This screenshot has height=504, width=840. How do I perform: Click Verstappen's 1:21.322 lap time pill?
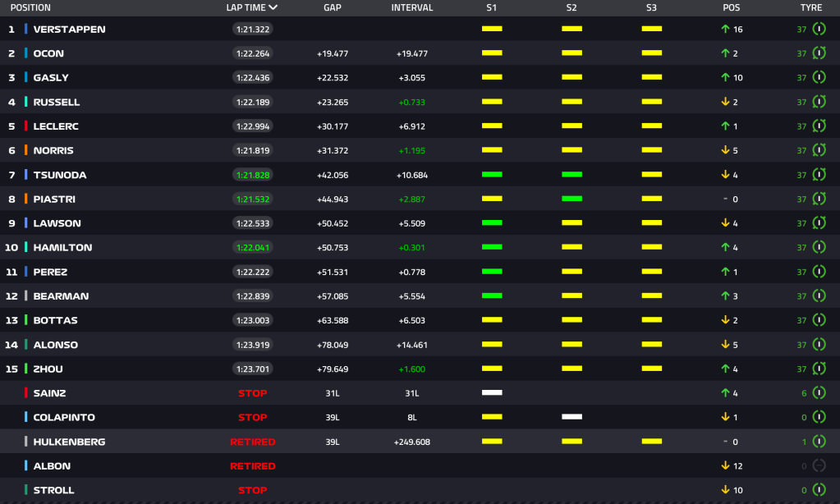tap(253, 29)
